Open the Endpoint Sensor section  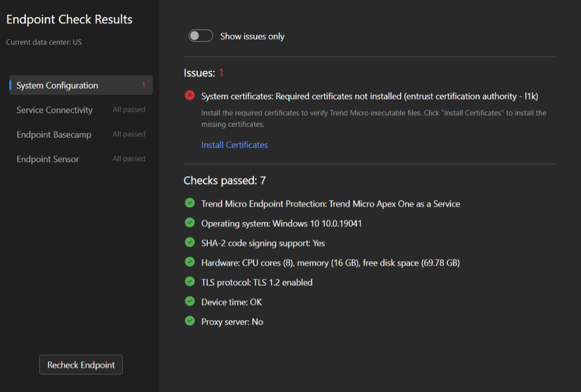pyautogui.click(x=47, y=159)
